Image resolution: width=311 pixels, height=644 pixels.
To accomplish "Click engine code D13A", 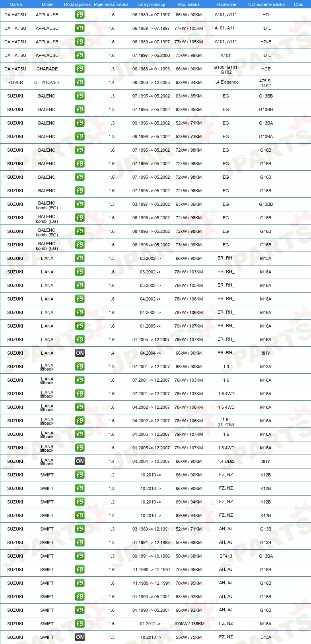I will pos(266,637).
